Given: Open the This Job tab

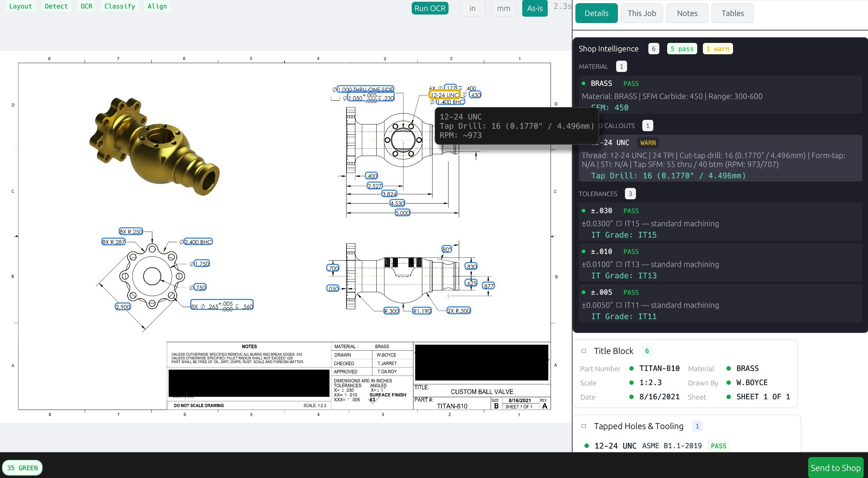Looking at the screenshot, I should coord(642,13).
